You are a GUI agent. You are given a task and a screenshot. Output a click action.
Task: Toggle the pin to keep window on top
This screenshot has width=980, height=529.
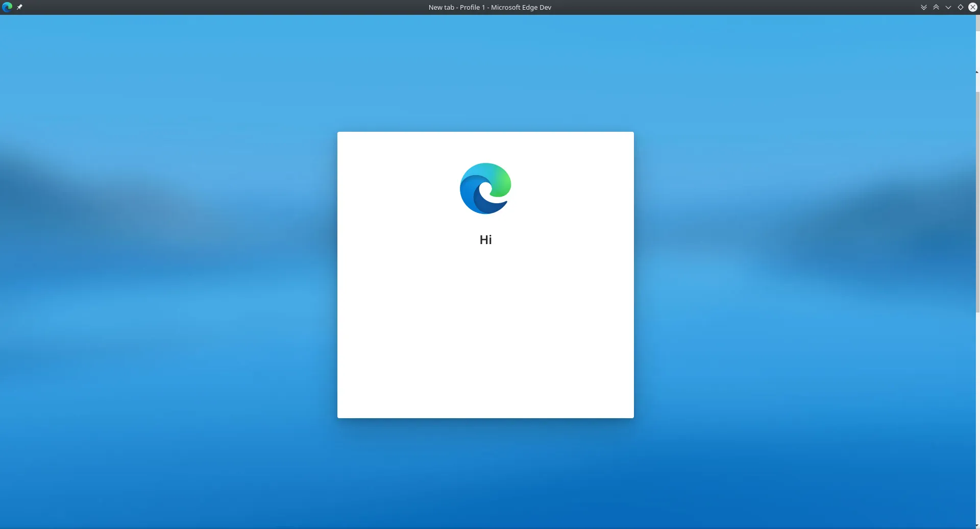[x=20, y=7]
